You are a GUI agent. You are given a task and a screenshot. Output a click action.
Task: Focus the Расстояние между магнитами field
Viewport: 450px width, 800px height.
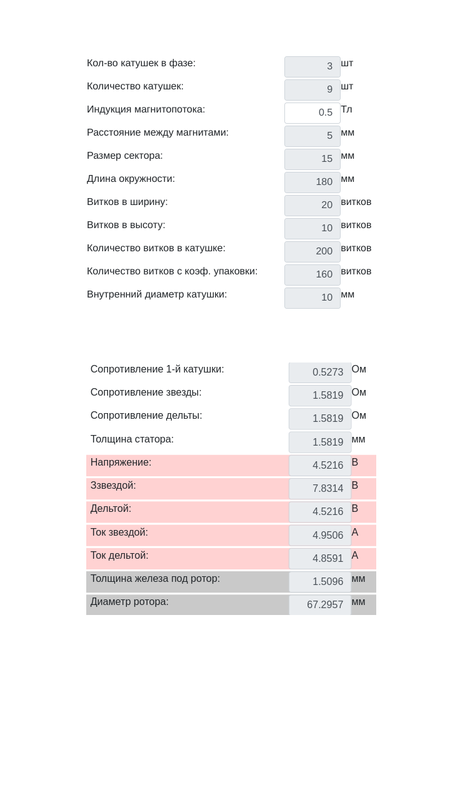tap(312, 136)
